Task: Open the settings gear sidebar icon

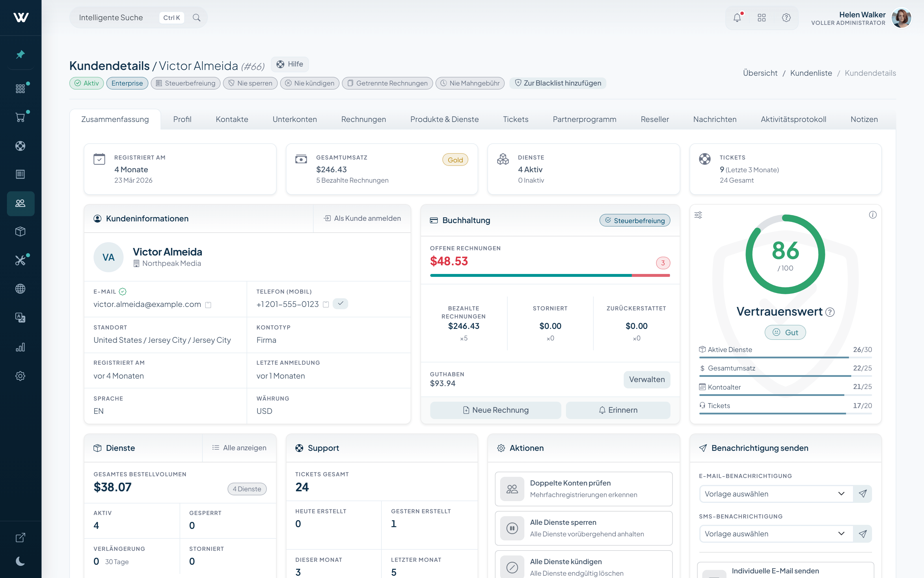Action: pos(21,376)
